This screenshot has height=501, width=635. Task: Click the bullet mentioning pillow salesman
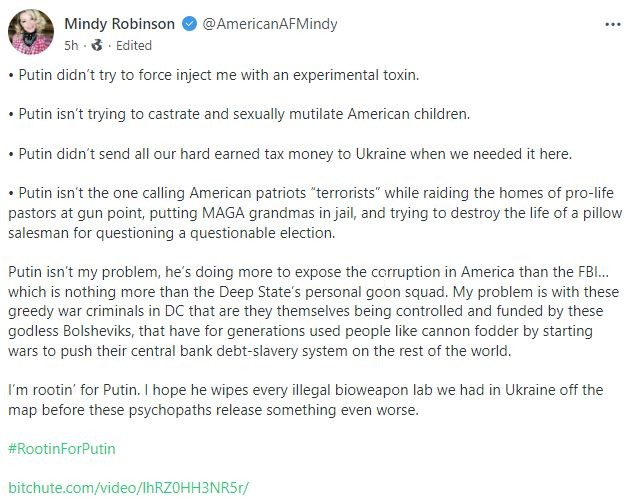click(315, 213)
